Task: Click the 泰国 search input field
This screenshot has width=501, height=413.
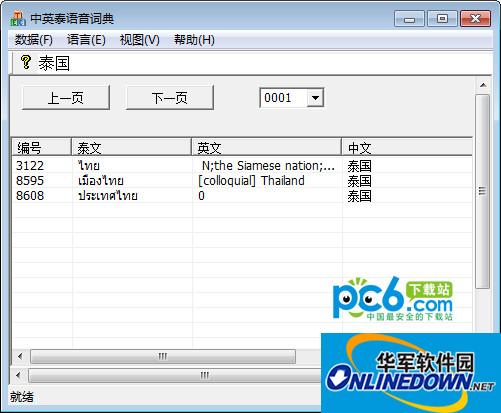Action: [x=263, y=63]
